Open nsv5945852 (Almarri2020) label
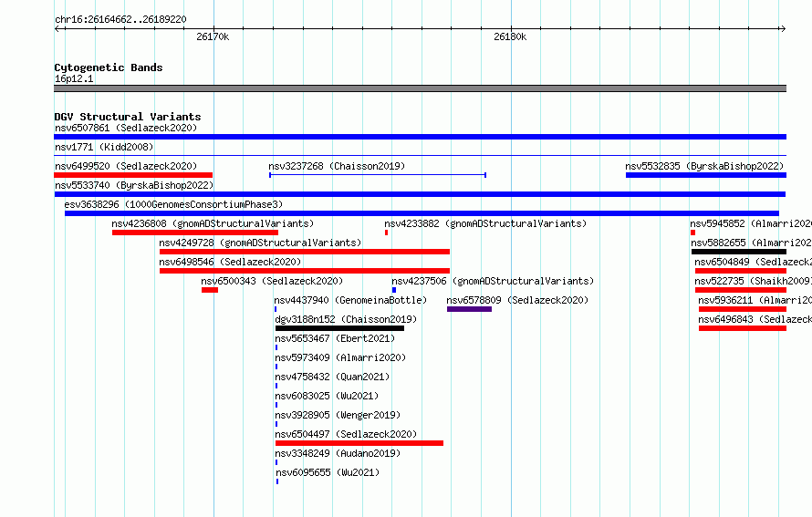This screenshot has width=812, height=517. [751, 223]
